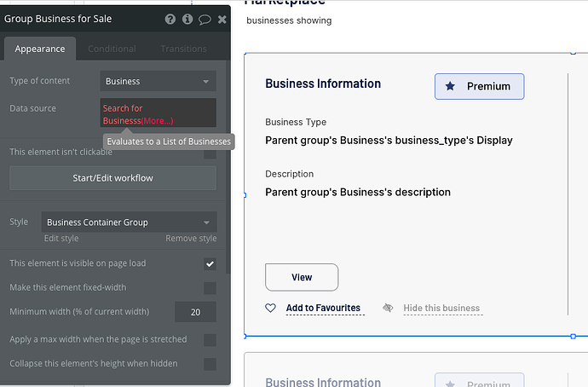
Task: Open the comment bubble icon
Action: pos(205,19)
